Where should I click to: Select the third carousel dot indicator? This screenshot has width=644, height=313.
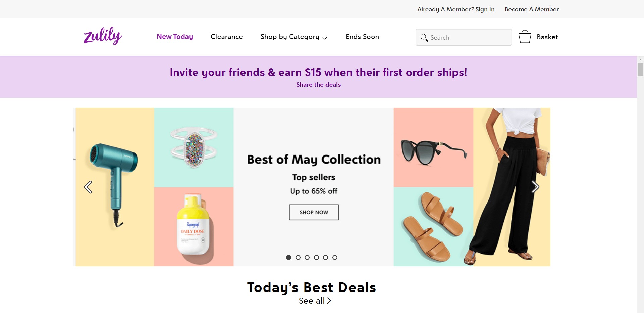pos(307,257)
